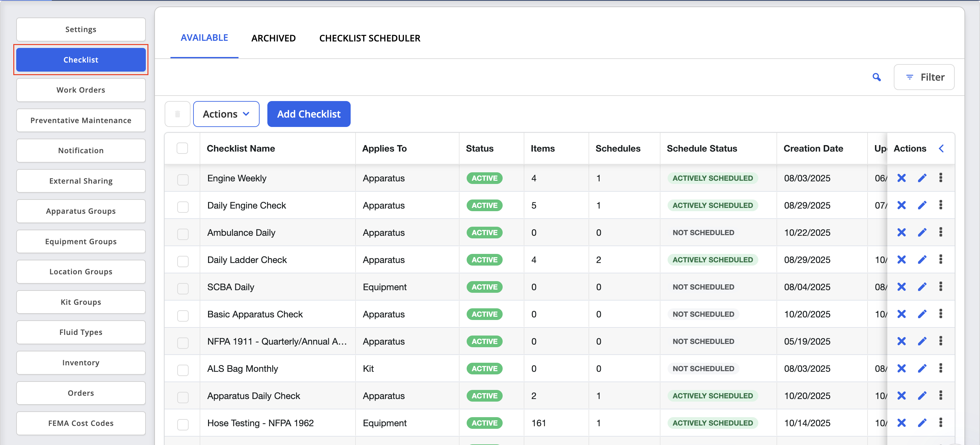Check the ALS Bag Monthly row checkbox
Viewport: 980px width, 445px height.
coord(183,370)
